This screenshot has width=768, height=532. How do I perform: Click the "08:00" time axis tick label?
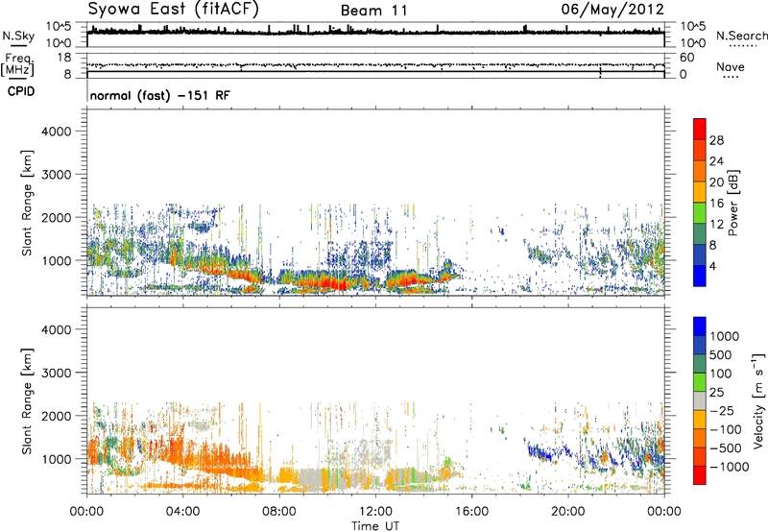pos(279,512)
